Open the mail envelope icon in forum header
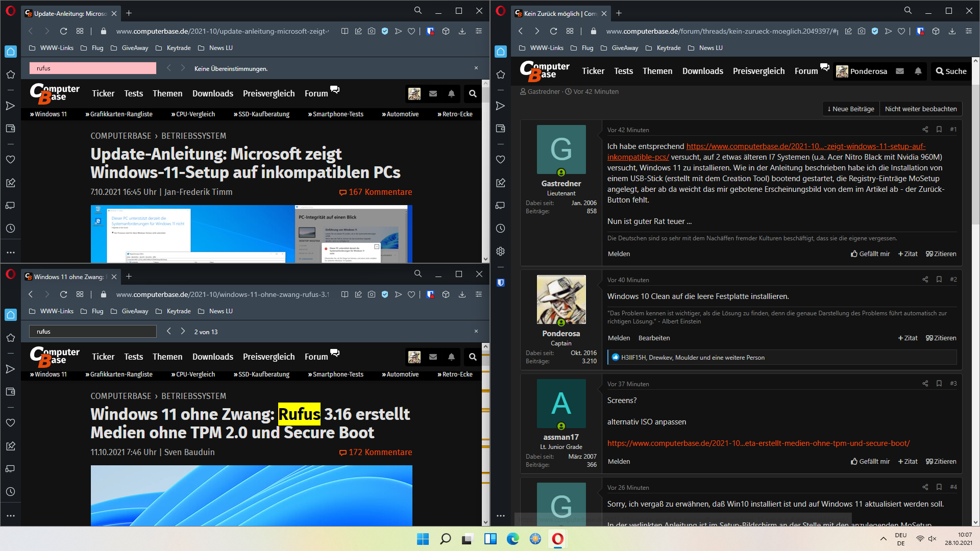The width and height of the screenshot is (980, 551). 900,71
